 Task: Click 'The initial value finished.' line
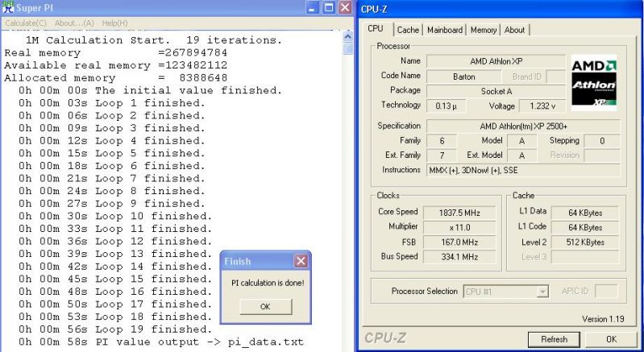[x=151, y=90]
